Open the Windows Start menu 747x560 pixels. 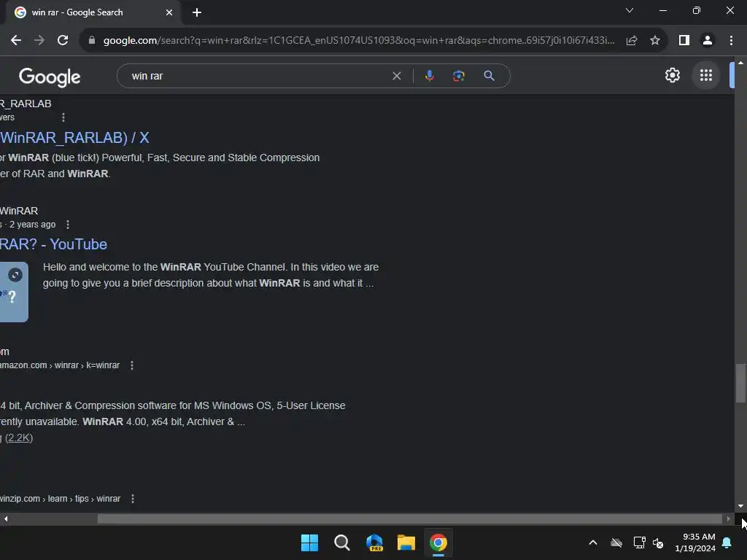[309, 542]
